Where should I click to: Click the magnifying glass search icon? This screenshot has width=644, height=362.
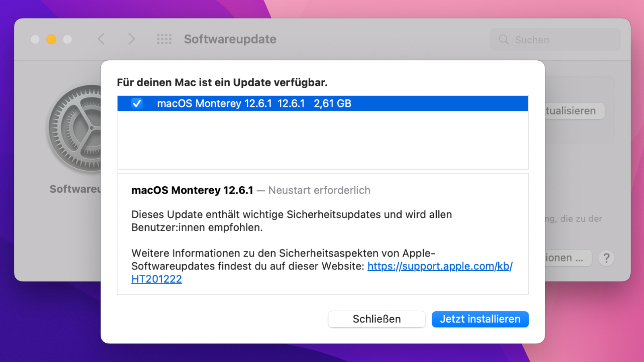point(504,39)
